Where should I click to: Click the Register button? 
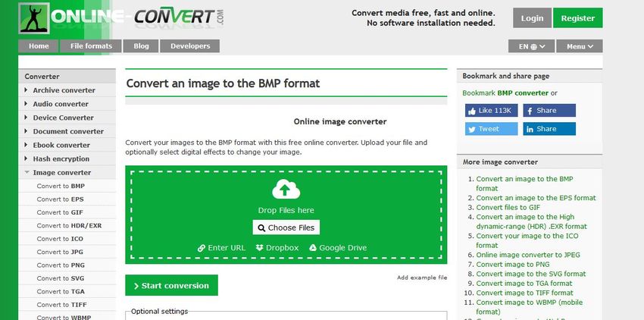click(x=577, y=17)
